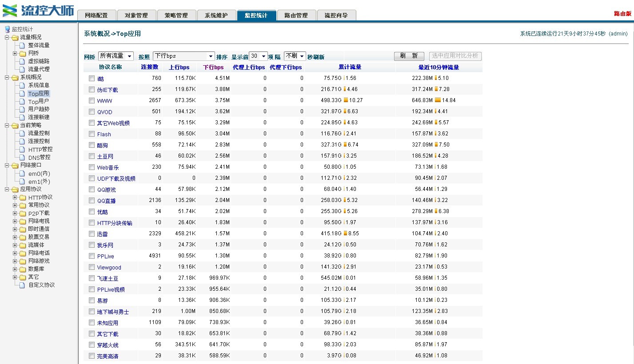Select the Flash row checkbox
Image resolution: width=634 pixels, height=364 pixels.
tap(92, 134)
